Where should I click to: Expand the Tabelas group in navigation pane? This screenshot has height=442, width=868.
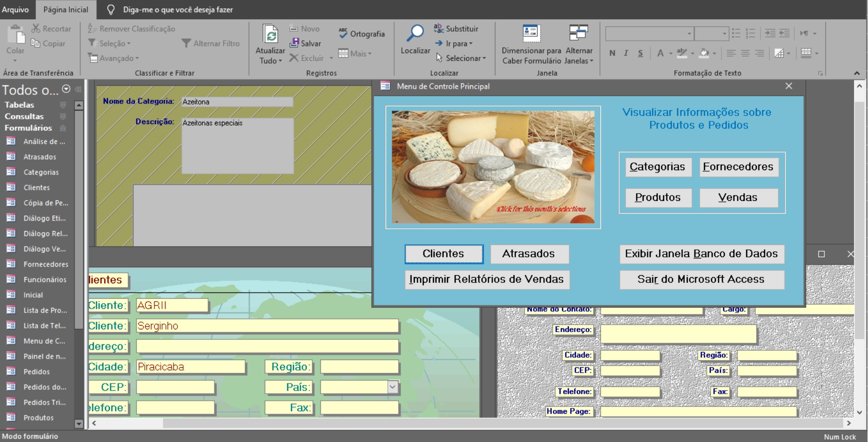click(x=63, y=105)
